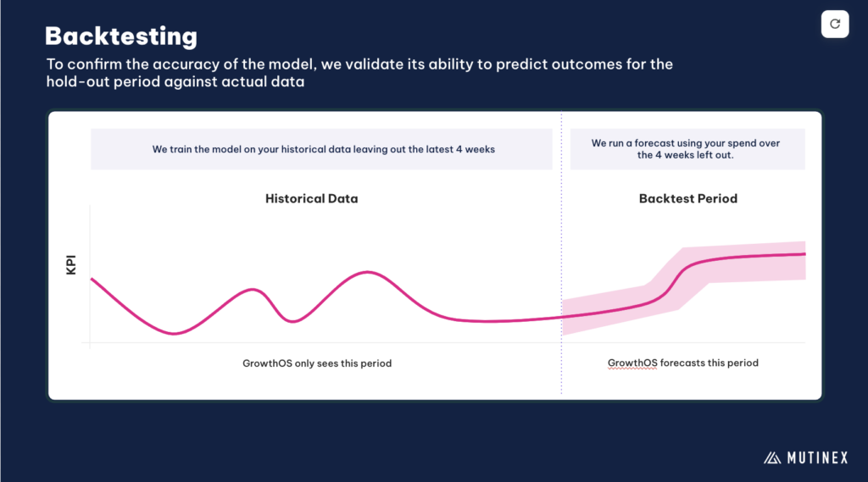Click the peak of the historical KPI curve
The image size is (868, 482).
[x=368, y=272]
